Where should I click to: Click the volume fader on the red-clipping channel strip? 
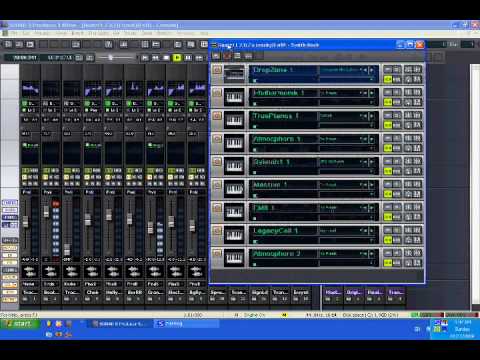[x=46, y=211]
